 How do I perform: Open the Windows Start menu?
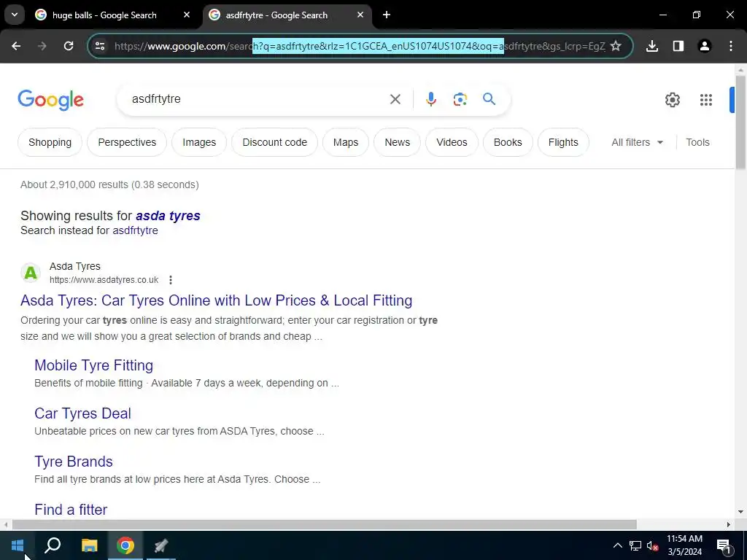[18, 545]
